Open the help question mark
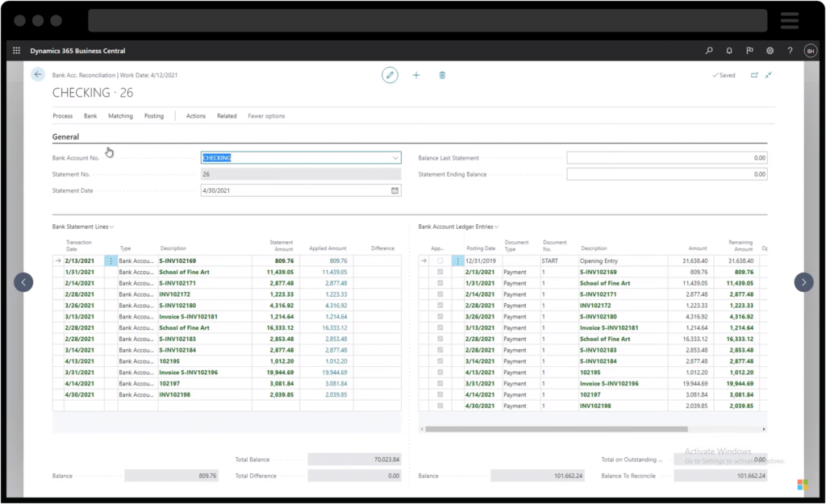The image size is (826, 504). pos(790,51)
